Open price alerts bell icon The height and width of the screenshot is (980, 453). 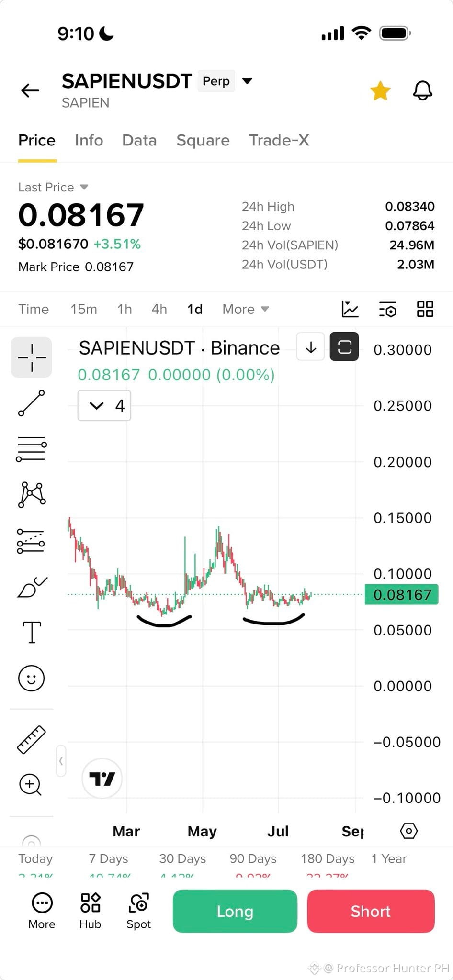(x=423, y=90)
